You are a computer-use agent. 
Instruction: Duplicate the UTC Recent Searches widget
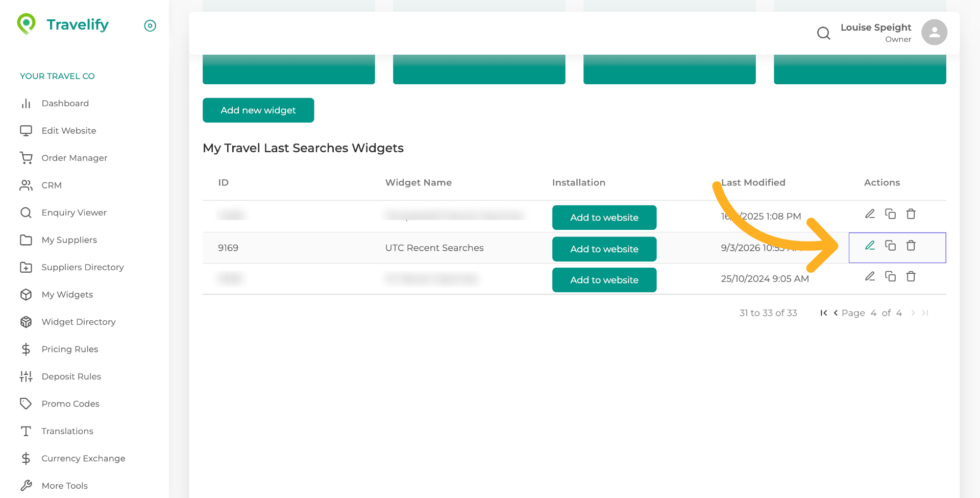point(890,246)
